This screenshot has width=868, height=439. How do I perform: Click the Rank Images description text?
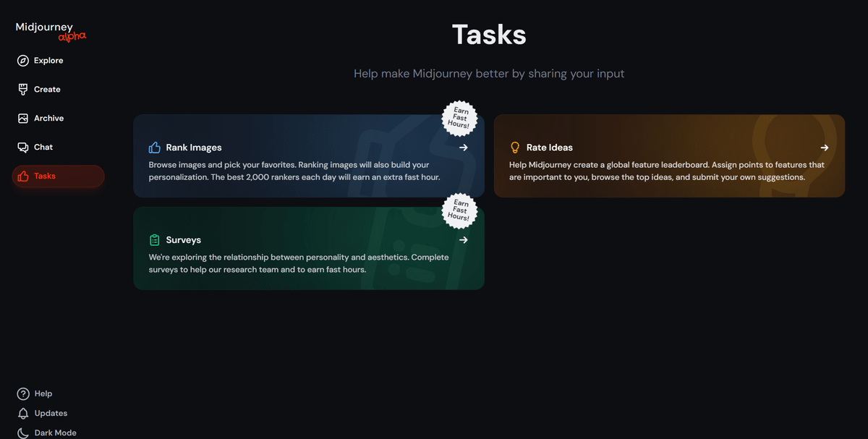click(x=294, y=171)
